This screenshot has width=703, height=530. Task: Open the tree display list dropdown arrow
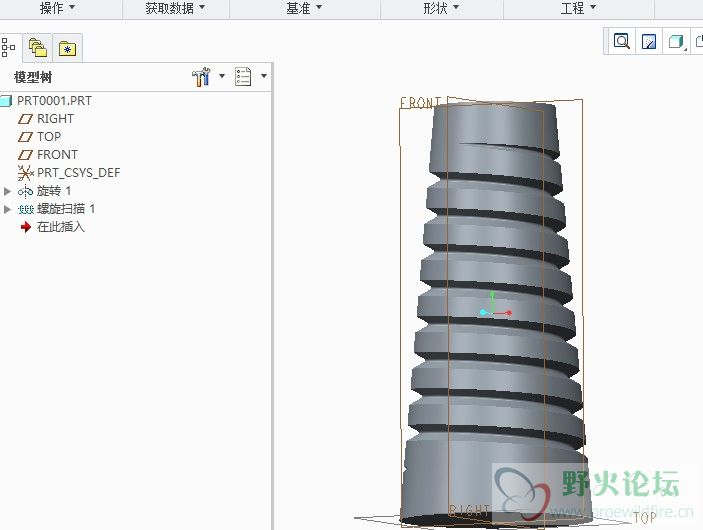point(264,76)
